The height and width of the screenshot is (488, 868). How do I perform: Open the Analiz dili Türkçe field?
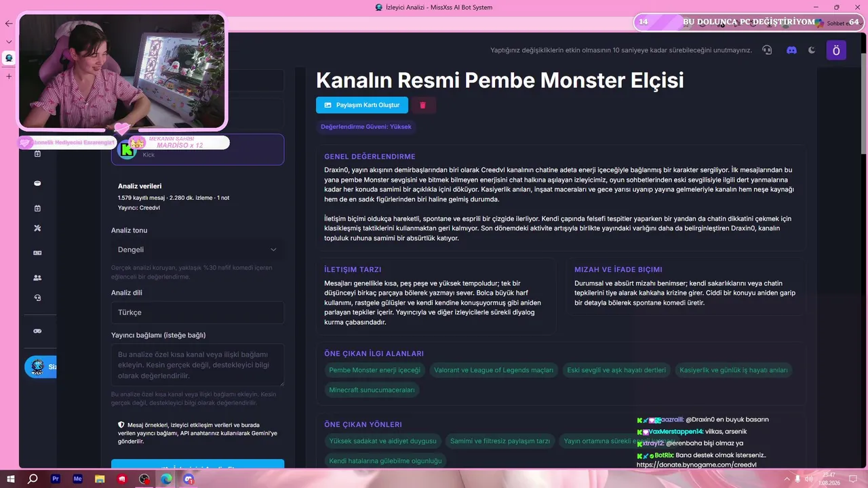tap(197, 312)
